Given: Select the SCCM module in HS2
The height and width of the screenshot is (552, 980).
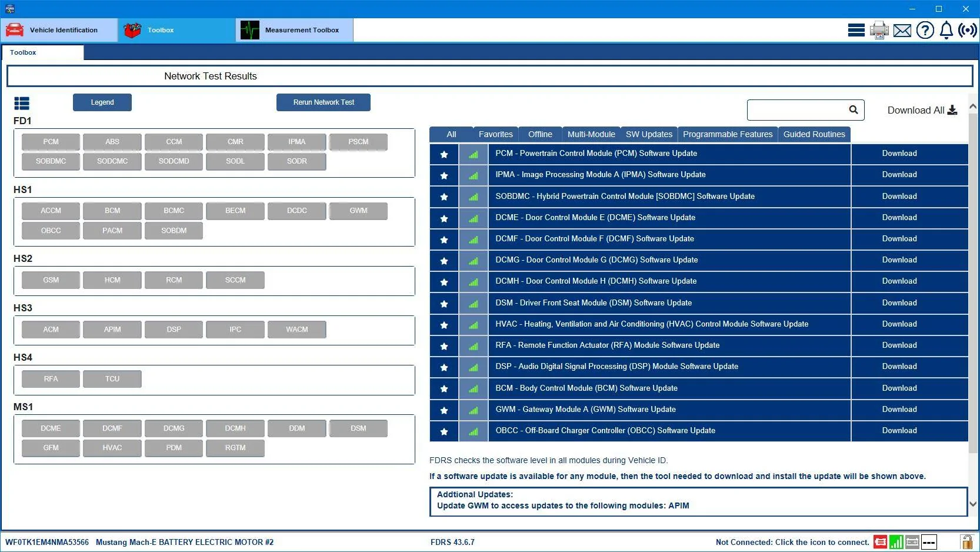Looking at the screenshot, I should (235, 280).
